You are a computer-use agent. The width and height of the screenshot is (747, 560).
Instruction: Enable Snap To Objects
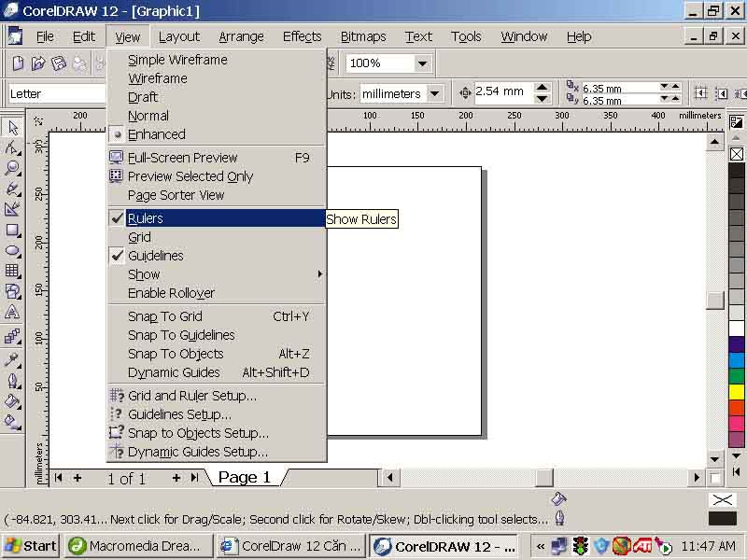pyautogui.click(x=218, y=354)
